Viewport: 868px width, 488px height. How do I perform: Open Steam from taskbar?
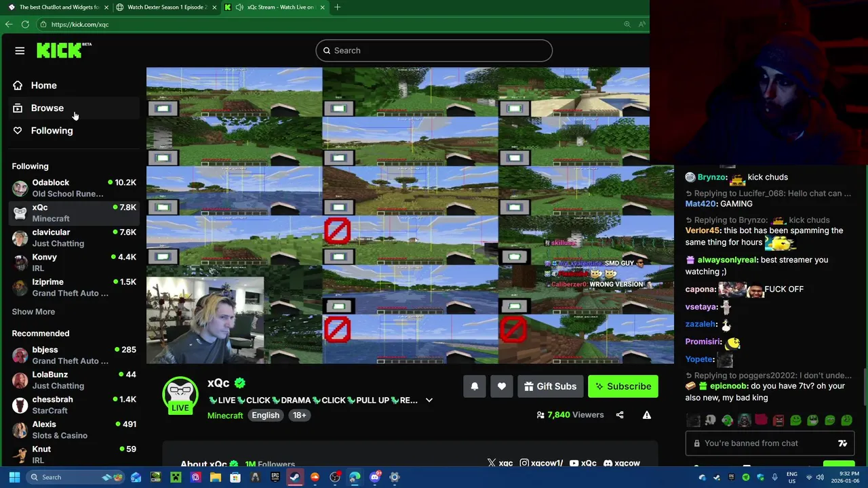(295, 477)
